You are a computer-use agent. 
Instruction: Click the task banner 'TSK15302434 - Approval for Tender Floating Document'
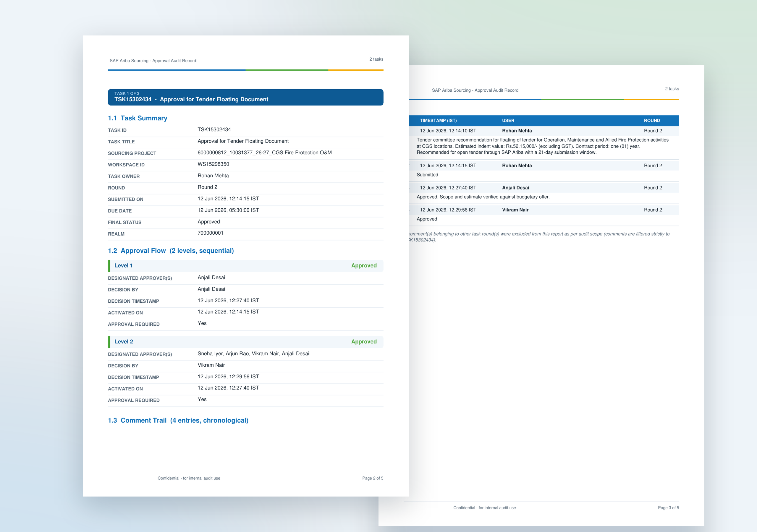pos(245,97)
